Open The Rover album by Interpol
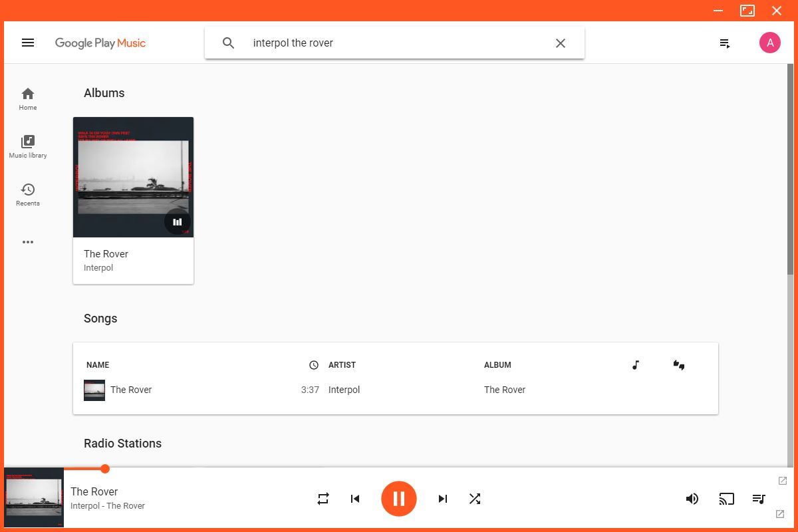Viewport: 798px width, 532px height. tap(133, 177)
